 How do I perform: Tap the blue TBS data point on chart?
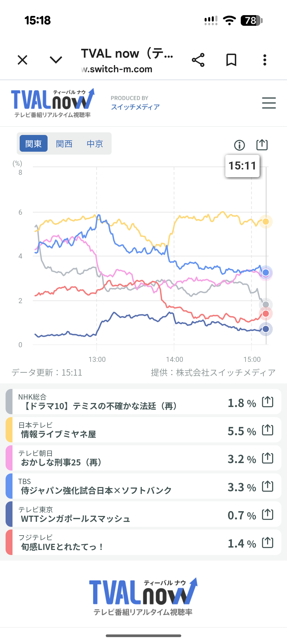tap(266, 273)
